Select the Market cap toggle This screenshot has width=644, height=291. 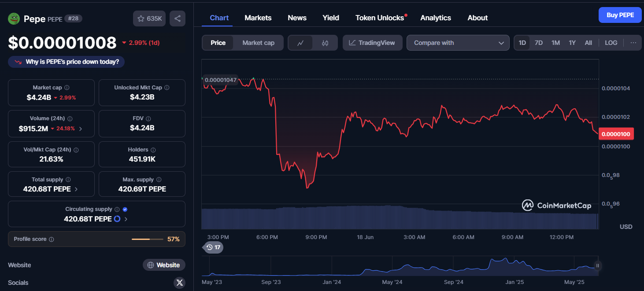tap(258, 43)
